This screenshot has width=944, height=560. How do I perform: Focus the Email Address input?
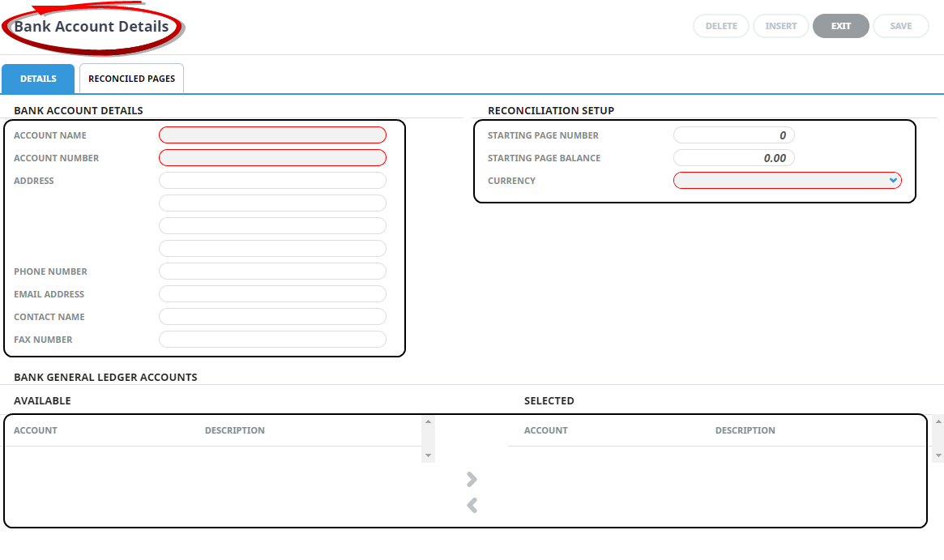pyautogui.click(x=272, y=294)
